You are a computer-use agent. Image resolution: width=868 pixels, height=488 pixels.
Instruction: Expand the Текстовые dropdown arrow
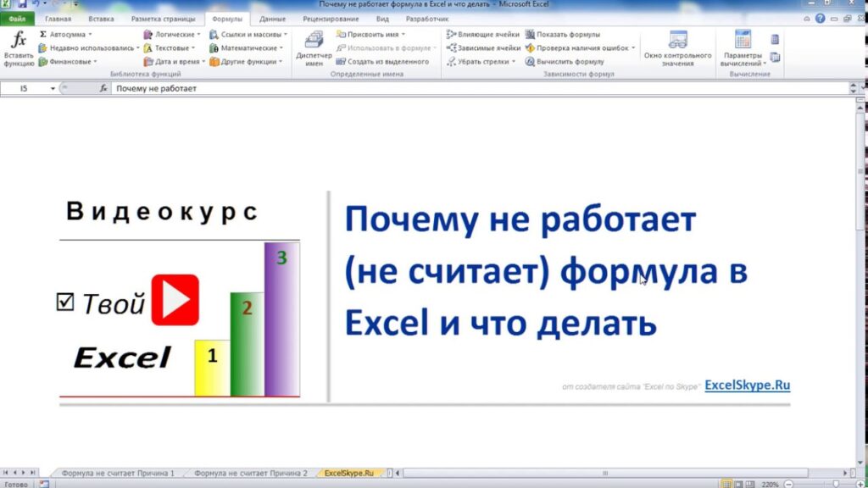click(193, 48)
